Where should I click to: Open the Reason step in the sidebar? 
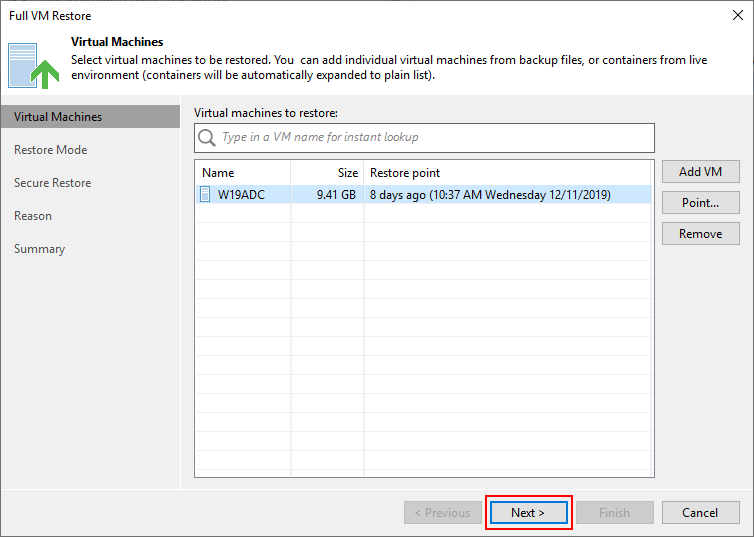point(33,216)
